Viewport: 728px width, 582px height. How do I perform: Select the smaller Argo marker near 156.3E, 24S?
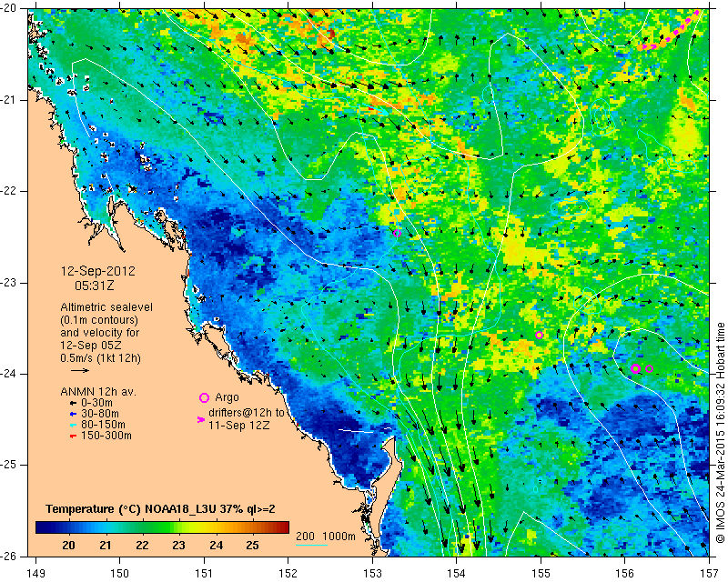[650, 369]
